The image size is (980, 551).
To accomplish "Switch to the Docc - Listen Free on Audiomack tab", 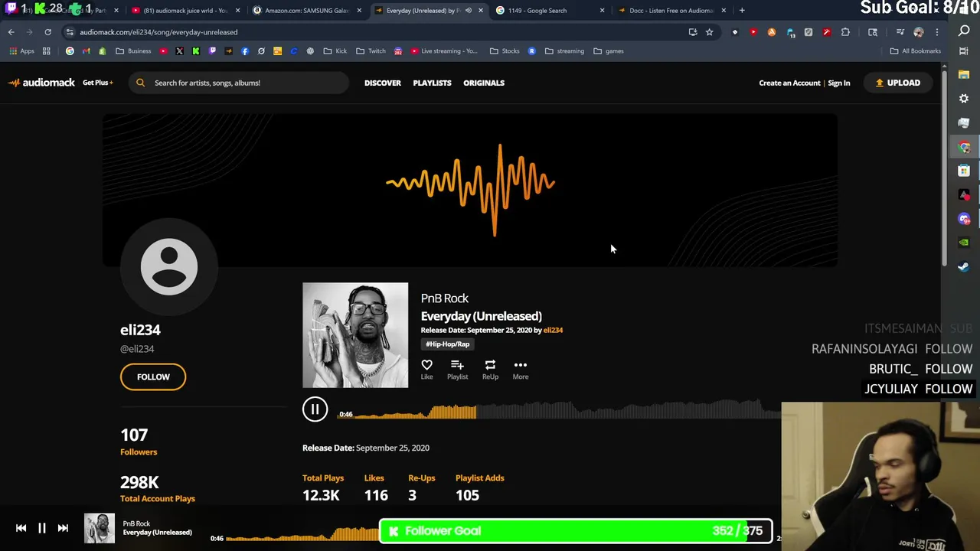I will [x=671, y=11].
